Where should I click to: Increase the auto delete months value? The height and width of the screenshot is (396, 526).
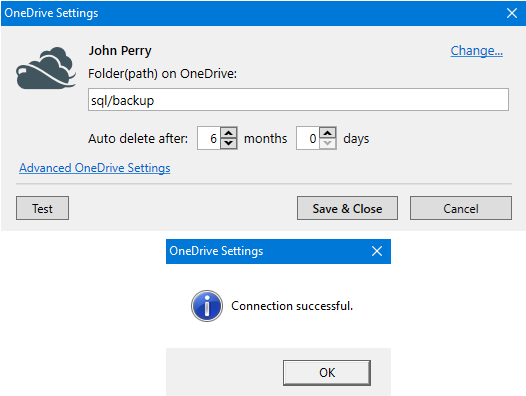(229, 133)
